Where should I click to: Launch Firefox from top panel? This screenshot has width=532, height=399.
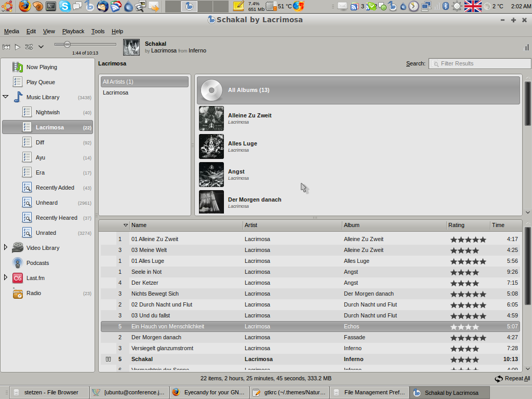pos(25,6)
